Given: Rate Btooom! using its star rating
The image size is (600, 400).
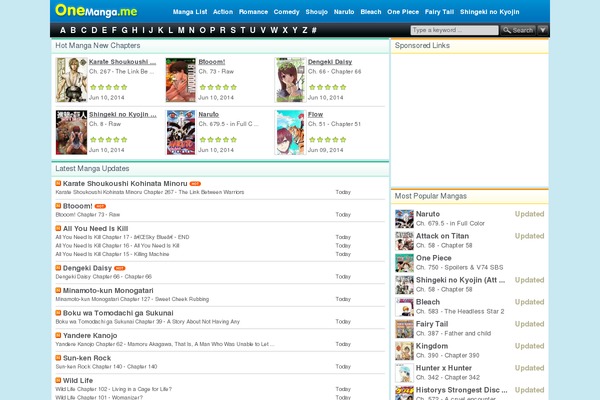Looking at the screenshot, I should (218, 87).
